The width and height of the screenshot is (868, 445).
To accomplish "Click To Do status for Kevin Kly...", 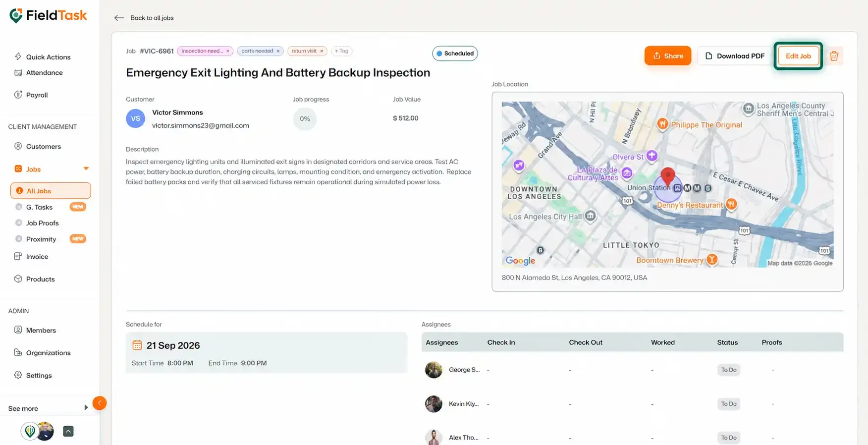I will (728, 404).
